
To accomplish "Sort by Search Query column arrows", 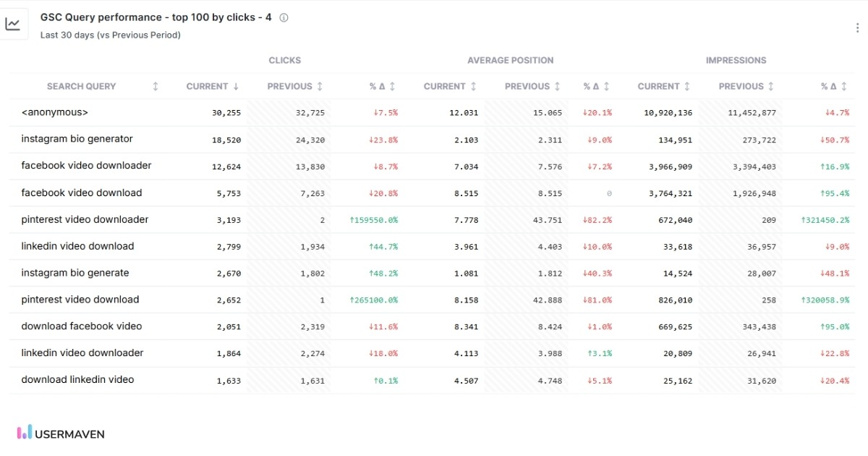I will [x=156, y=87].
